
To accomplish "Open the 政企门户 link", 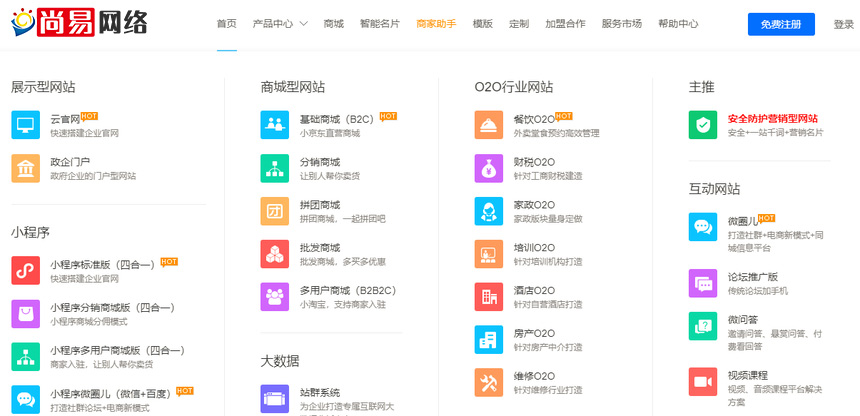I will (x=70, y=162).
